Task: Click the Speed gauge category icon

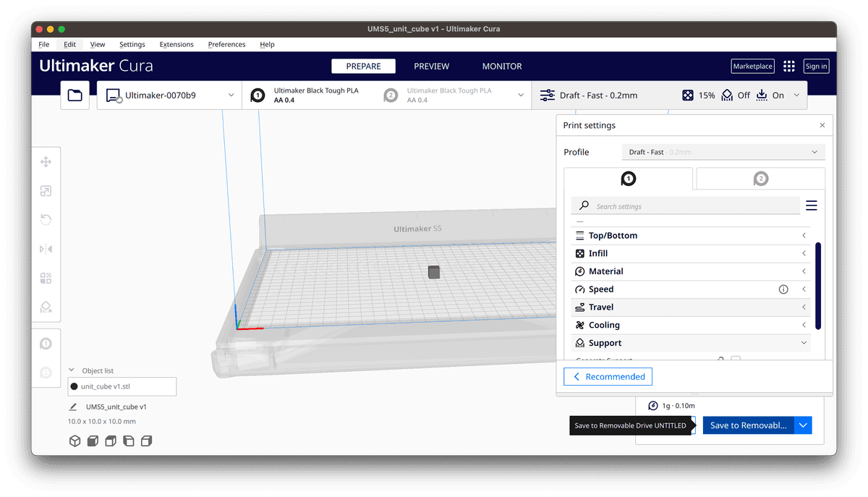Action: point(579,289)
